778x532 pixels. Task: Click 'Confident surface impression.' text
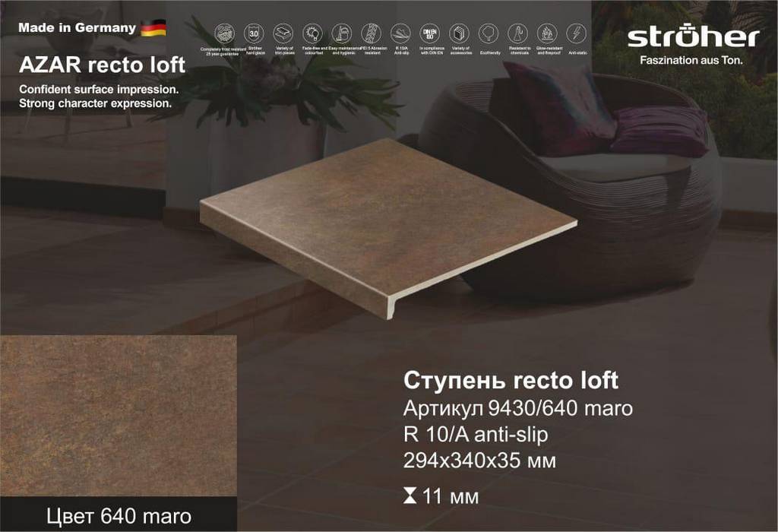tap(99, 90)
